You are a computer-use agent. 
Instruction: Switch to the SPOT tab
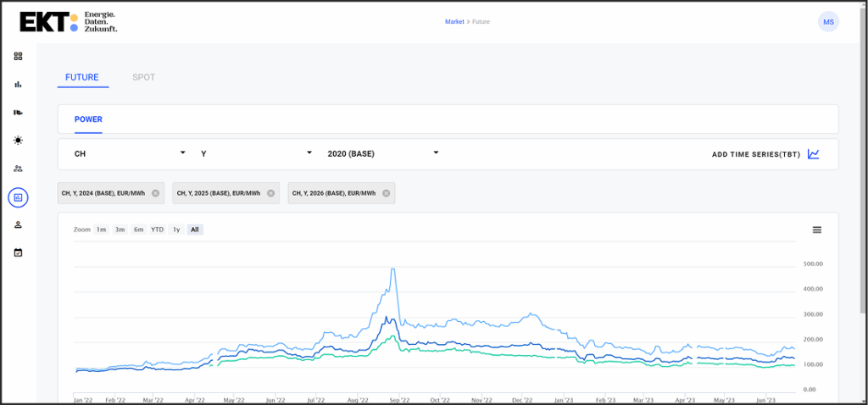pos(143,77)
